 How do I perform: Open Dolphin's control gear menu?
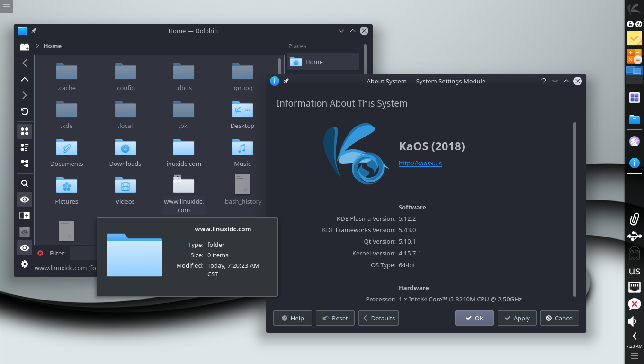(25, 264)
